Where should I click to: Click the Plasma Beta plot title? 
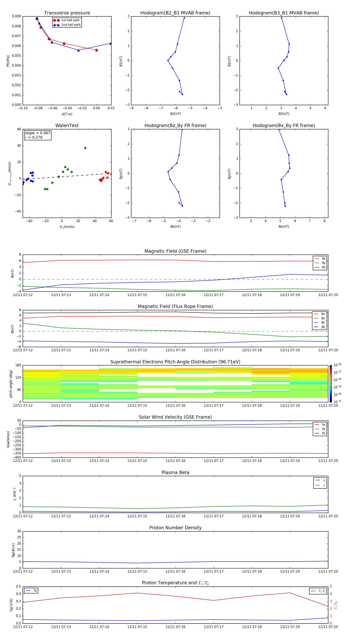click(175, 473)
